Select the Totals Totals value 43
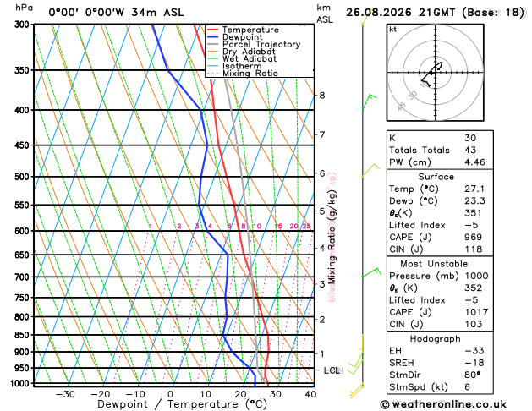The width and height of the screenshot is (532, 411). click(x=470, y=150)
